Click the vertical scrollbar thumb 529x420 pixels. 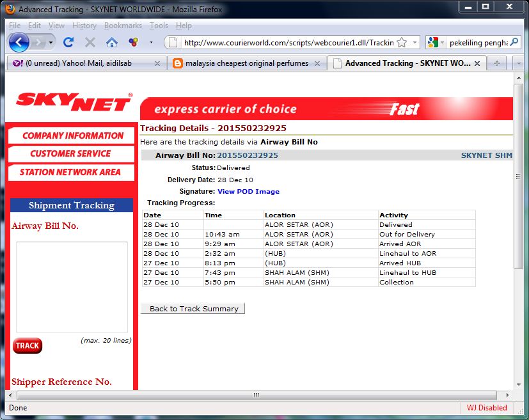click(x=519, y=176)
